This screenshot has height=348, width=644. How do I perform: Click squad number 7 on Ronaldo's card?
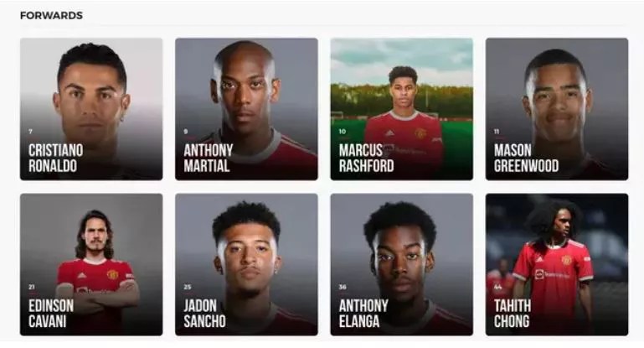click(x=30, y=132)
